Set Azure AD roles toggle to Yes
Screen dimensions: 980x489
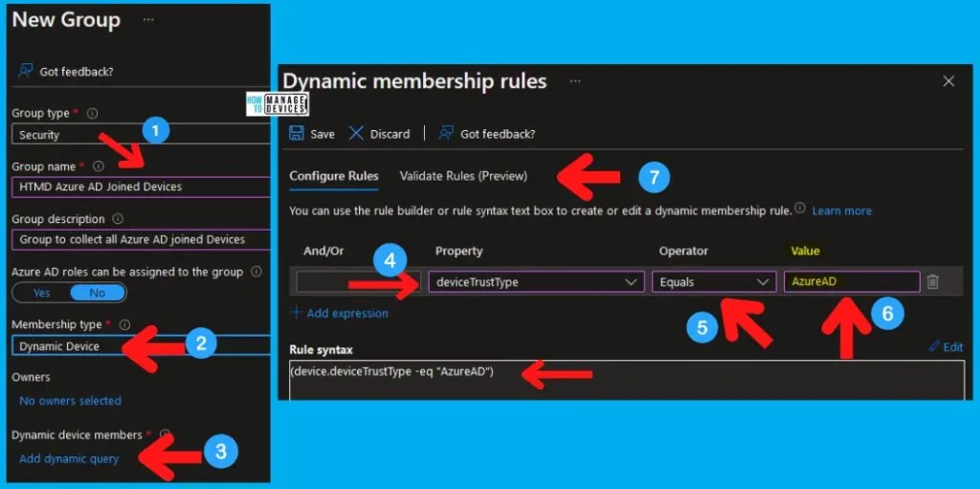pyautogui.click(x=41, y=293)
